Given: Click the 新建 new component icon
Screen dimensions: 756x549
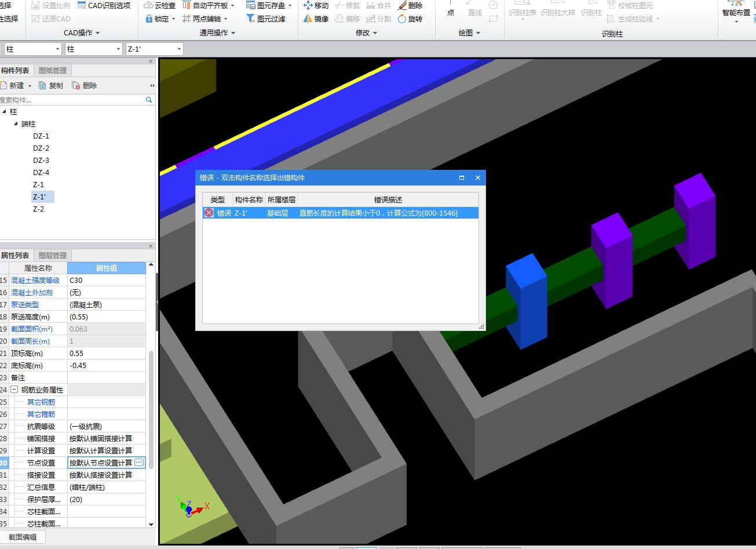Looking at the screenshot, I should (4, 85).
